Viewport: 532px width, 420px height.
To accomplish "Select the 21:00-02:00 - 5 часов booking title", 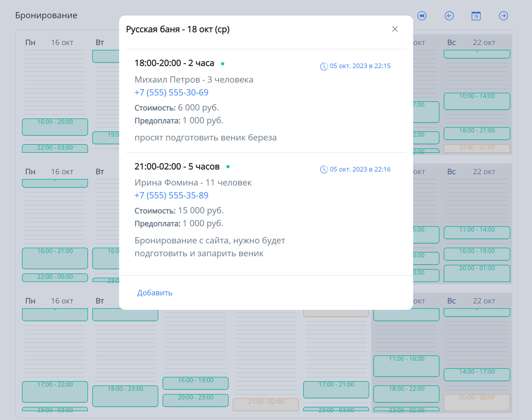I will click(177, 166).
